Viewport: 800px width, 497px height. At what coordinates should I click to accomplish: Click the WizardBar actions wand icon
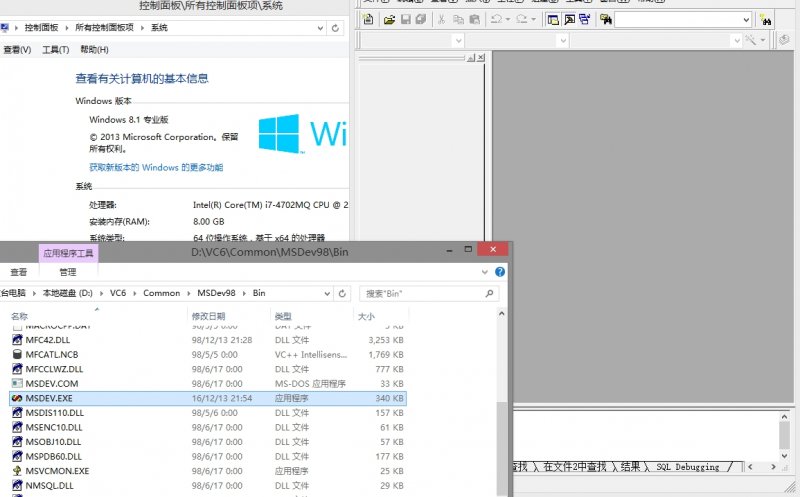751,40
